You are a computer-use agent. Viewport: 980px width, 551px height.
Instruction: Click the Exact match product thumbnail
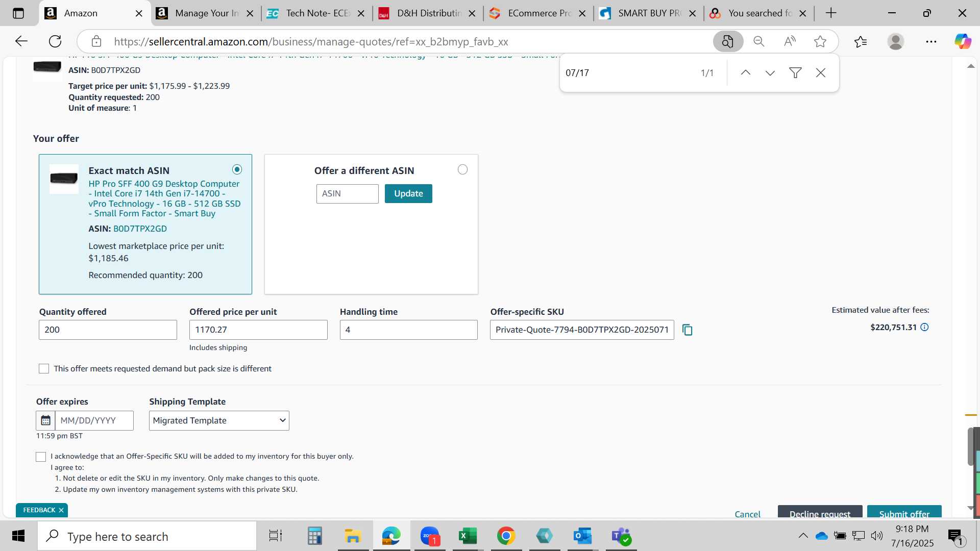tap(64, 179)
